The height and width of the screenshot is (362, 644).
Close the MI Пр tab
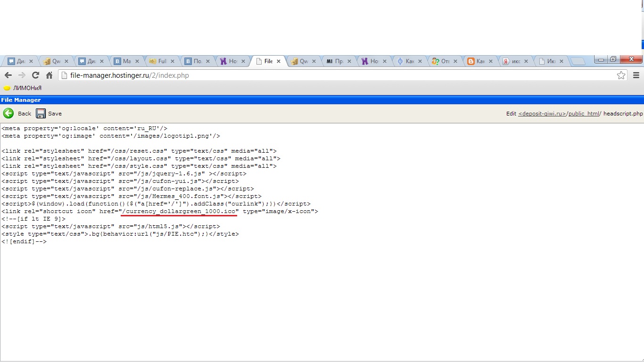(x=349, y=61)
